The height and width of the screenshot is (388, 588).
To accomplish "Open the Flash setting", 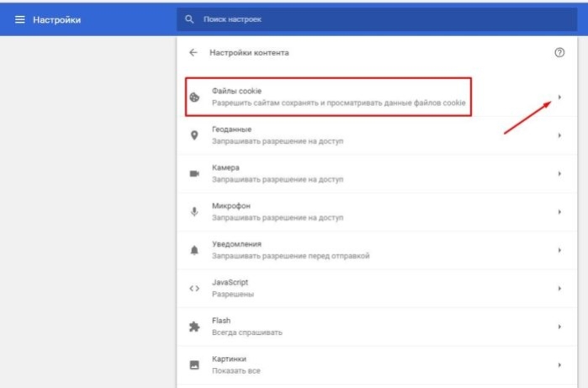I will (377, 327).
